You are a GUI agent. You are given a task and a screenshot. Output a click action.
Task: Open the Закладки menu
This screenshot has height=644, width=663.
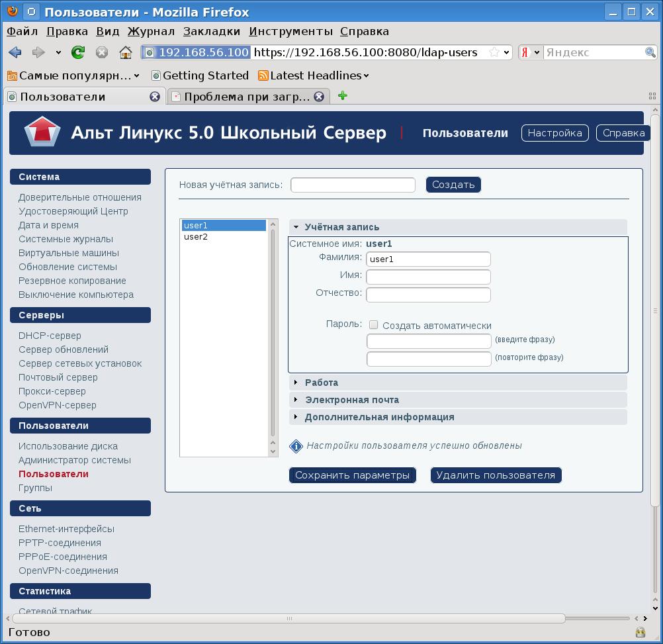point(212,31)
